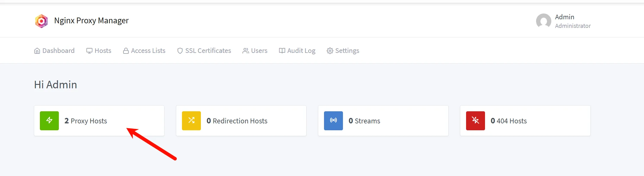Click the yellow Redirection Hosts shuffle icon
This screenshot has width=644, height=176.
click(191, 121)
